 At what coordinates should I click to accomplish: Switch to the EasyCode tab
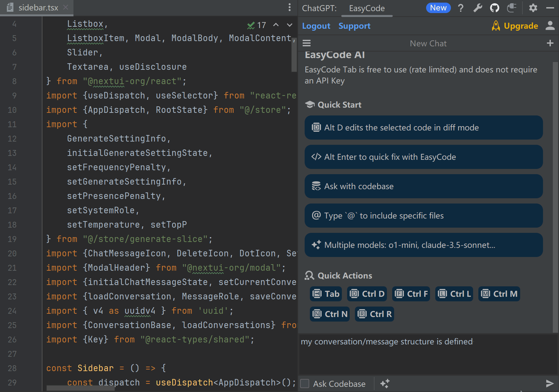pos(367,8)
